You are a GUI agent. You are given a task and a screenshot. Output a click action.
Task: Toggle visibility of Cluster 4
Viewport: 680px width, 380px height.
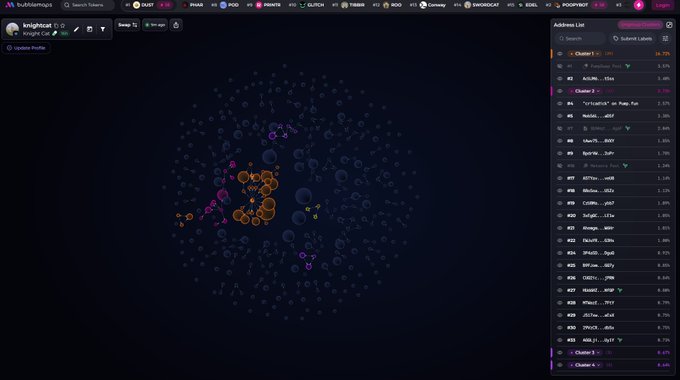560,365
